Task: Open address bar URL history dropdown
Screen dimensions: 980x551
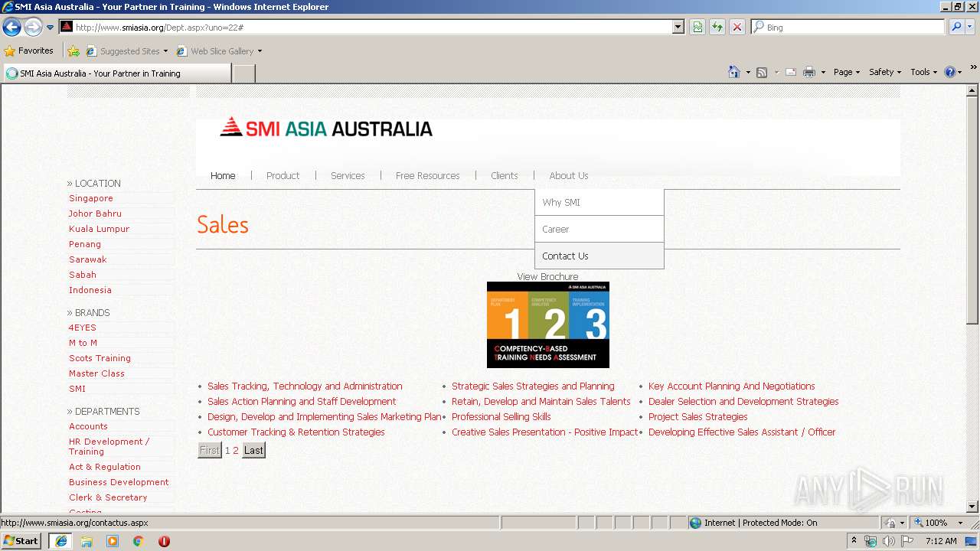Action: click(x=678, y=27)
